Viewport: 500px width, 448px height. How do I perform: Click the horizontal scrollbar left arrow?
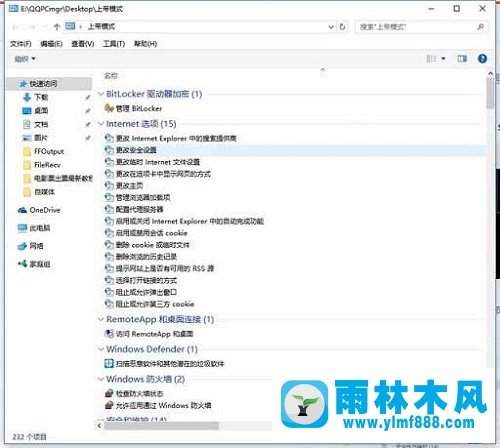coord(99,426)
